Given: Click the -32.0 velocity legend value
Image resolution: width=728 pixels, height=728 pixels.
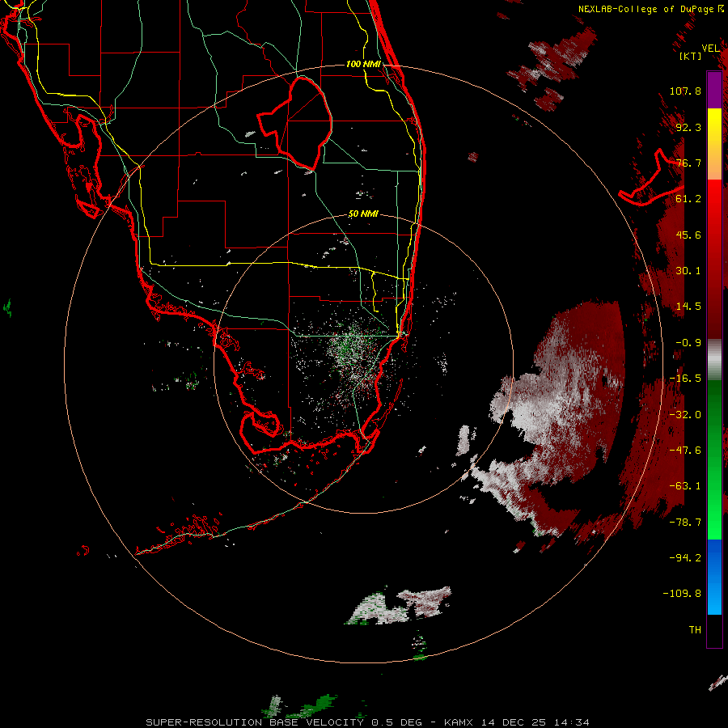Looking at the screenshot, I should pyautogui.click(x=685, y=415).
